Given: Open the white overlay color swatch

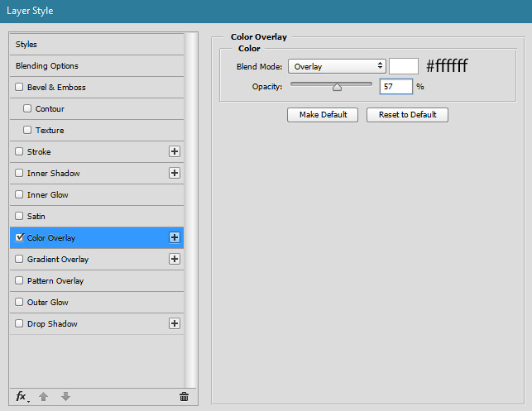Looking at the screenshot, I should coord(404,66).
